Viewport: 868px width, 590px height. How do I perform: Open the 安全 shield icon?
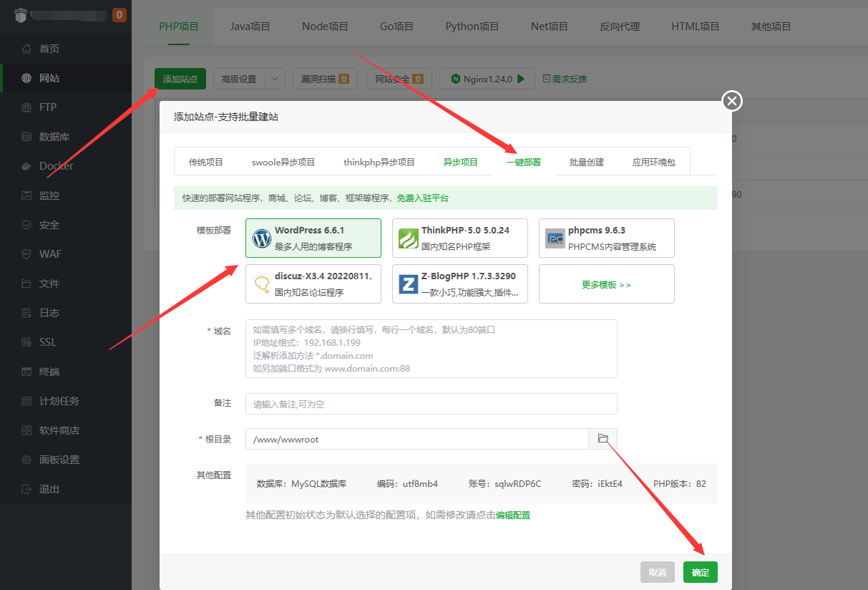26,225
